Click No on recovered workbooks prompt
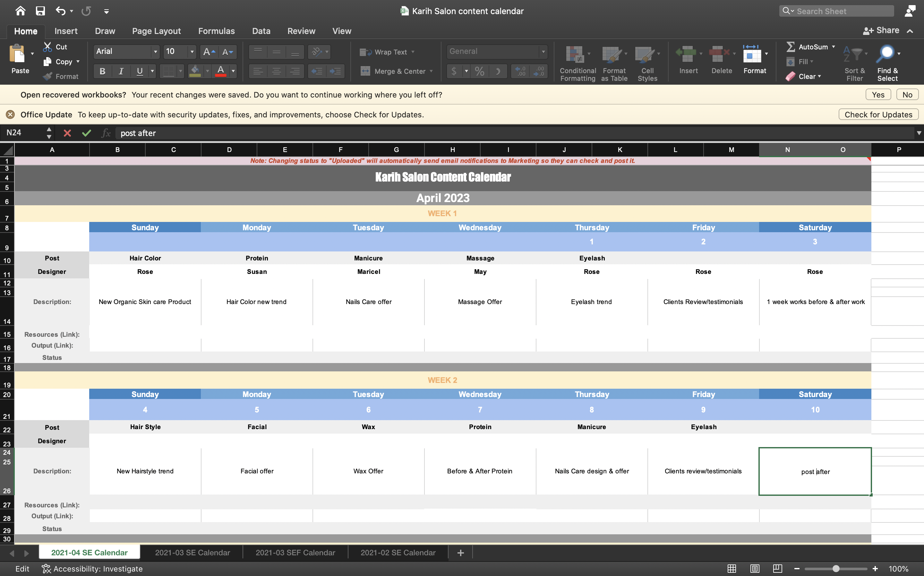Image resolution: width=924 pixels, height=576 pixels. tap(907, 95)
